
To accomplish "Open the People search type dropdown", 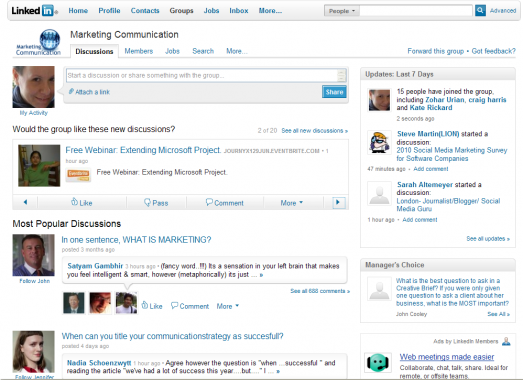I will coord(342,11).
